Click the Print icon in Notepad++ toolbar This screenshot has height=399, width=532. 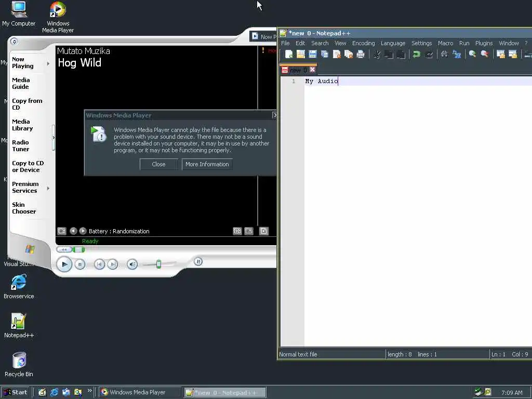click(x=361, y=54)
